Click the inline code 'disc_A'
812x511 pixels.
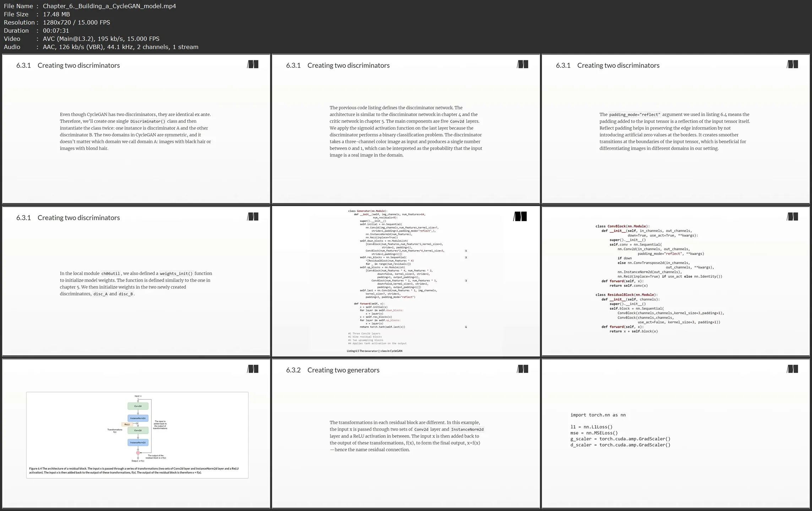100,294
